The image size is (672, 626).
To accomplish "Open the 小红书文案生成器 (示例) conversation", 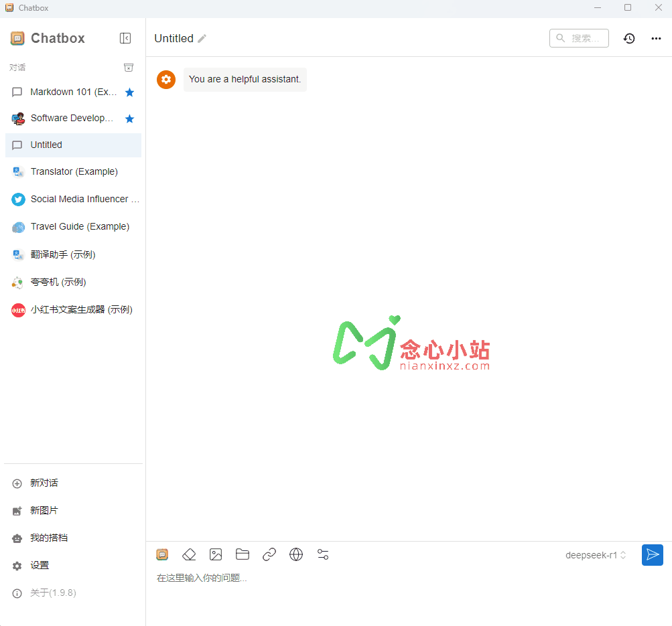I will 73,309.
